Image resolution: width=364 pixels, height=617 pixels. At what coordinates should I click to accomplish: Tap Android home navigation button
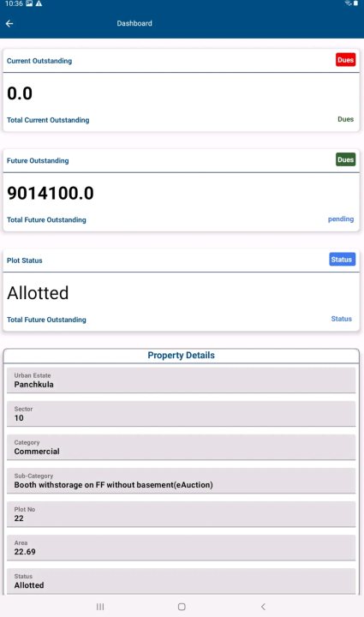182,607
